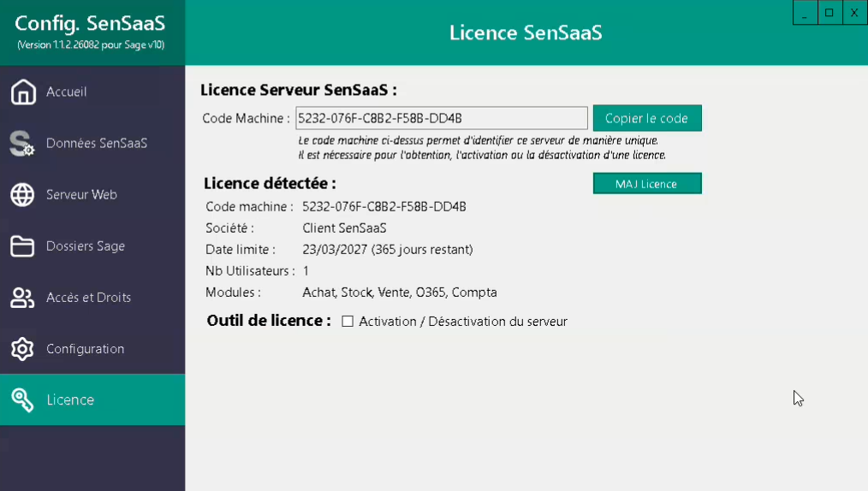The width and height of the screenshot is (868, 491).
Task: Click the Licence SenSaaS header title
Action: [526, 33]
